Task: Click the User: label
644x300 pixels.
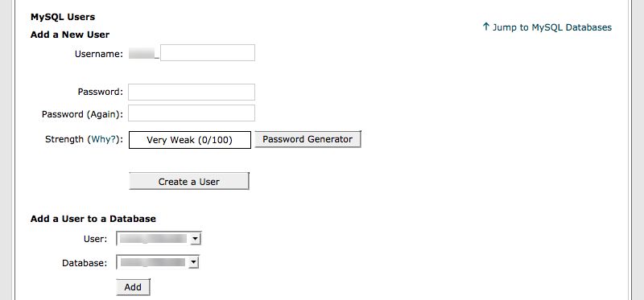Action: (95, 239)
